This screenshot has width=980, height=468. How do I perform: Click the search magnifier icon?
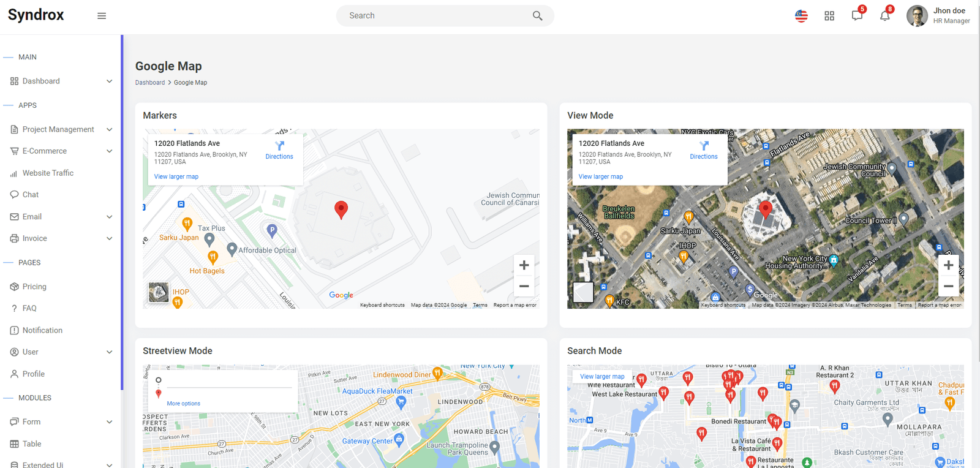tap(537, 16)
